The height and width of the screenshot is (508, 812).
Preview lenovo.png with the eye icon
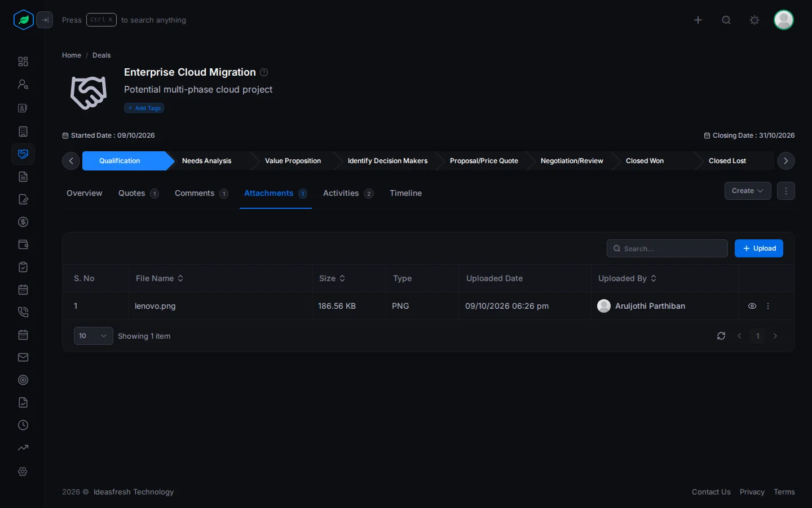(752, 306)
